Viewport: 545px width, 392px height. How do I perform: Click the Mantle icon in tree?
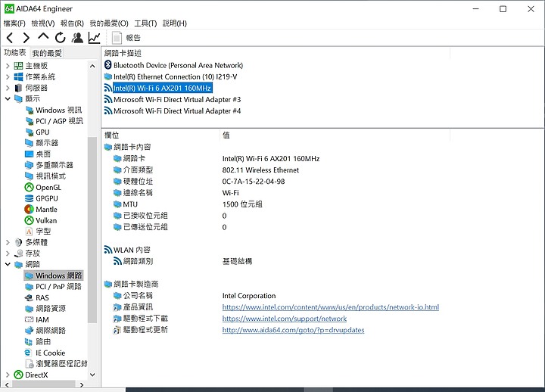coord(30,209)
